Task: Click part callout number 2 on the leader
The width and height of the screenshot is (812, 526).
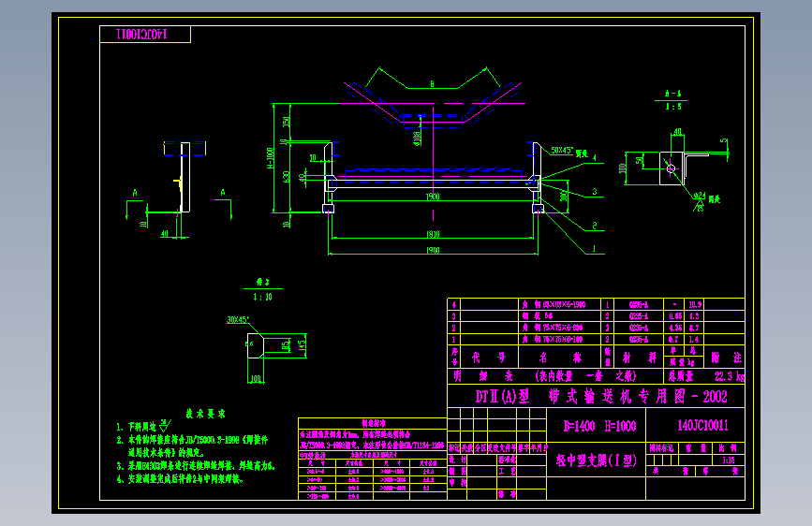Action: [595, 226]
